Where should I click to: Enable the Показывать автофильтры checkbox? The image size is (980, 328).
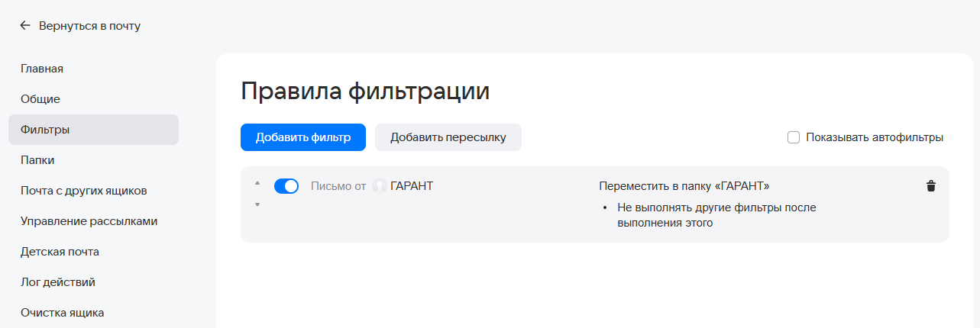coord(794,137)
